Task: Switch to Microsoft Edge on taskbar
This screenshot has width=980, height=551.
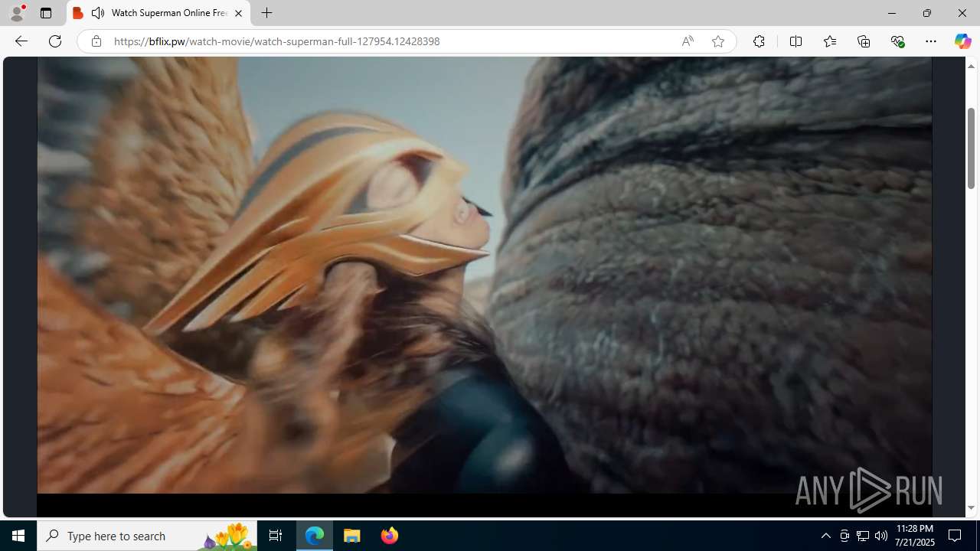Action: 315,536
